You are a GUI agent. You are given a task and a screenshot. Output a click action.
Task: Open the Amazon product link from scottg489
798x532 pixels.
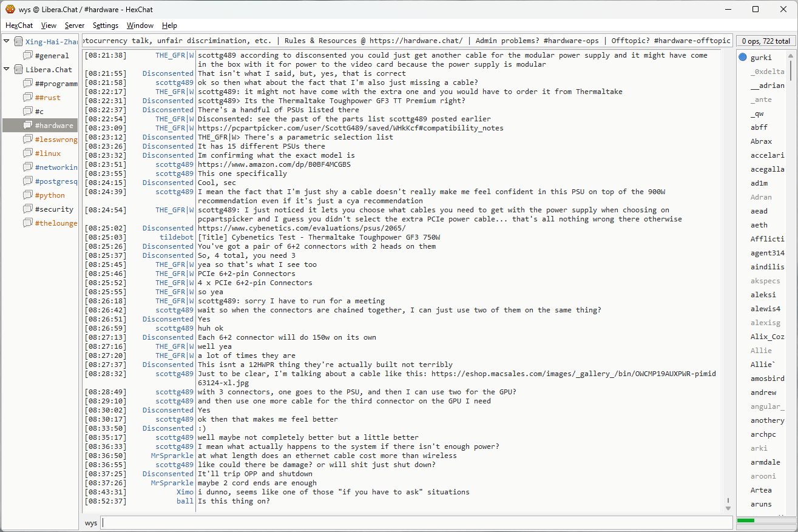coord(274,164)
